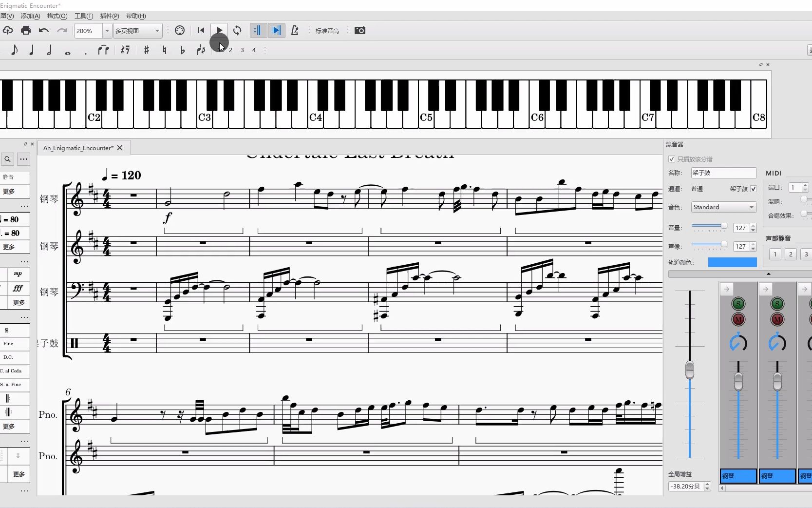Open the 插件(P) menu
This screenshot has width=812, height=508.
[110, 16]
